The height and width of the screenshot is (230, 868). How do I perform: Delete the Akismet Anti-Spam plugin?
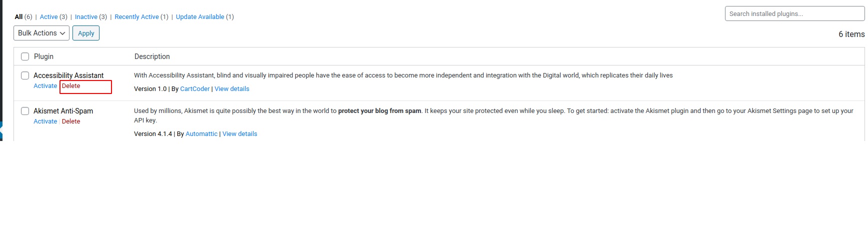click(71, 121)
